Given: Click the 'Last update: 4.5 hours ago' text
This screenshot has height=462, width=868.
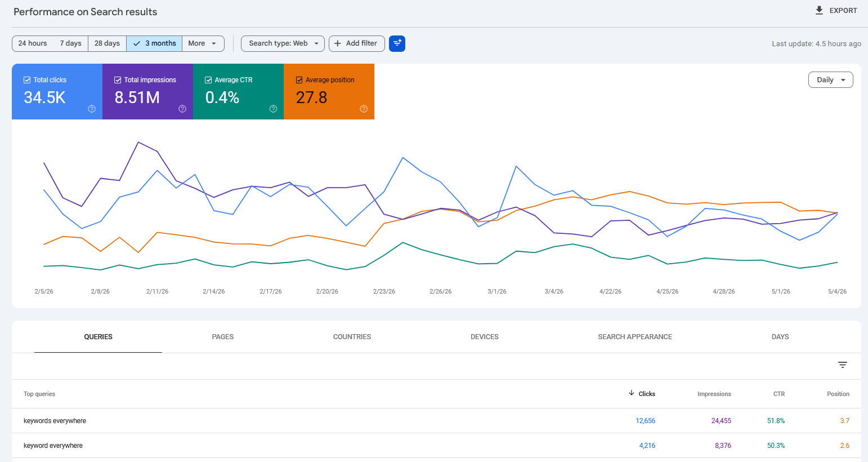Looking at the screenshot, I should click(x=816, y=44).
